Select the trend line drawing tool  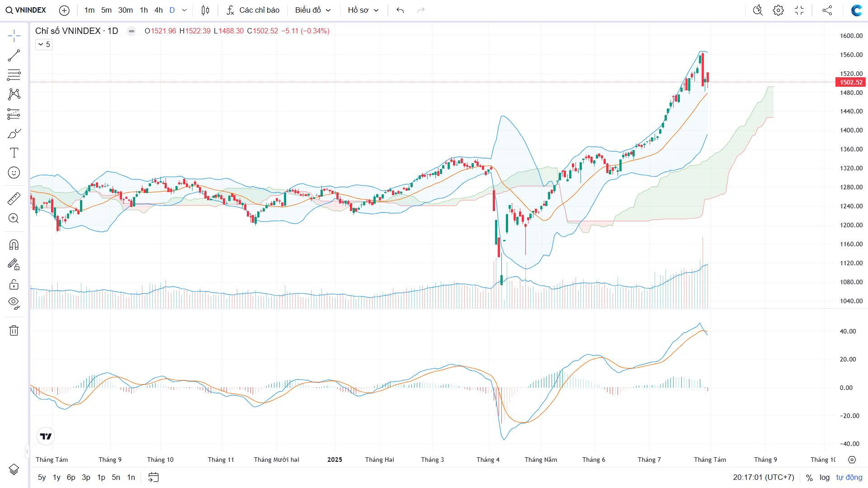point(14,56)
